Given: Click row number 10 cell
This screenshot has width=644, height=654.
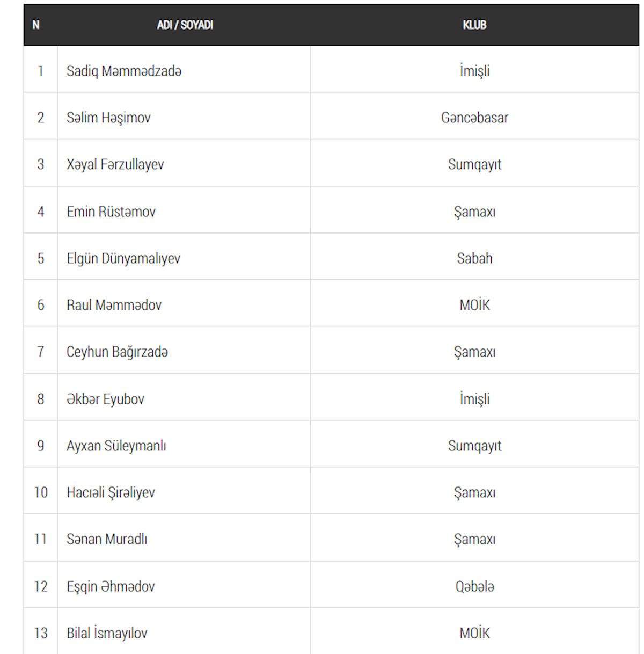Looking at the screenshot, I should [41, 492].
